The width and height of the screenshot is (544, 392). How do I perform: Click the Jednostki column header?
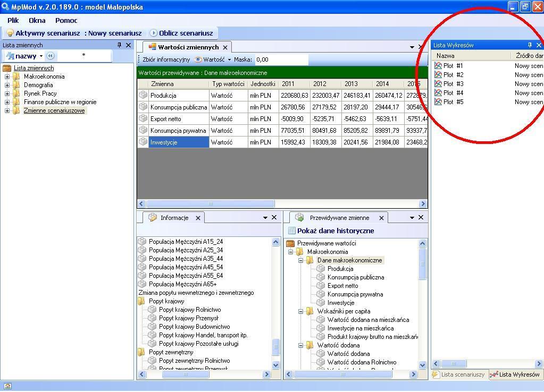pyautogui.click(x=263, y=84)
